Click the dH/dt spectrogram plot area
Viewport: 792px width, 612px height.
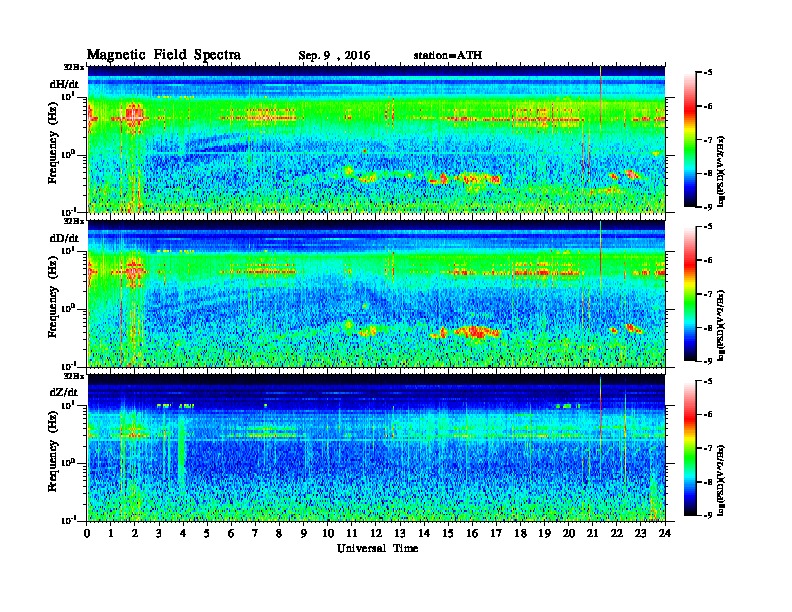click(x=376, y=139)
